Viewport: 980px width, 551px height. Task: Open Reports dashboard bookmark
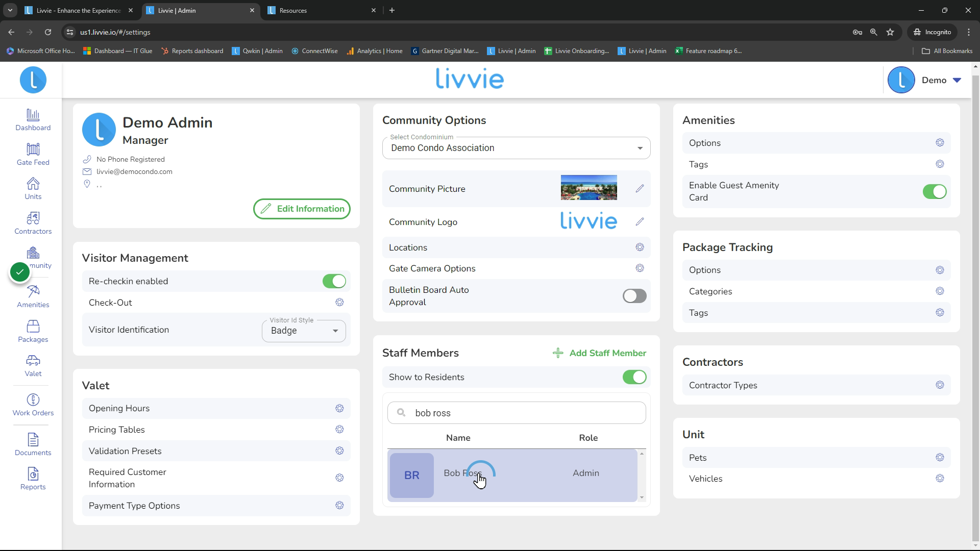click(192, 51)
